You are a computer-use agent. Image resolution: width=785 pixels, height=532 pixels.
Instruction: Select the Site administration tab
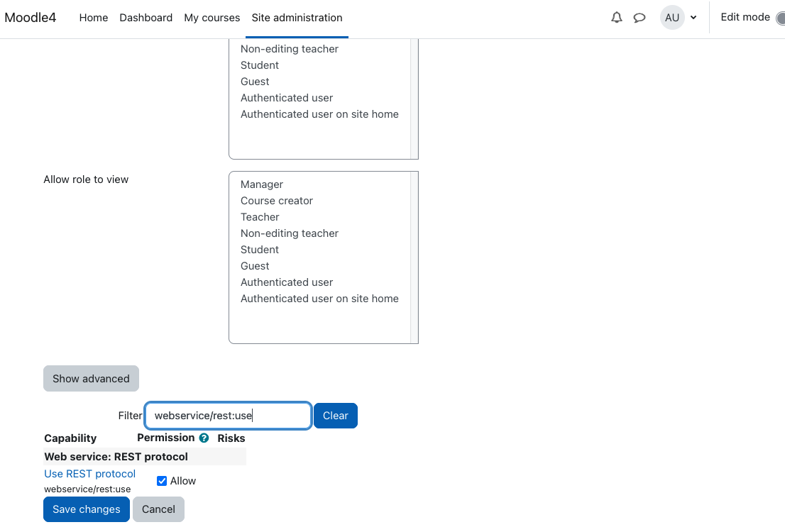[297, 18]
